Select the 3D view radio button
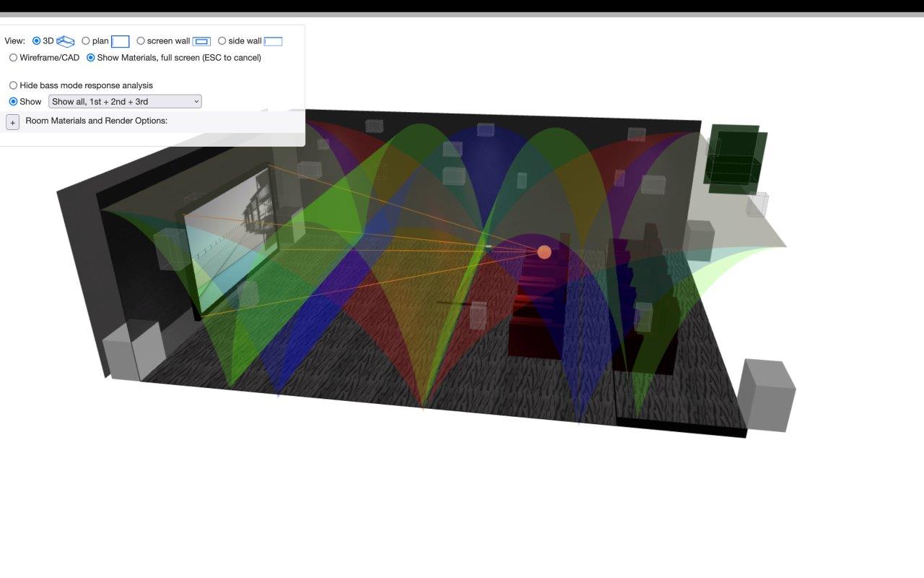The width and height of the screenshot is (924, 578). (37, 41)
